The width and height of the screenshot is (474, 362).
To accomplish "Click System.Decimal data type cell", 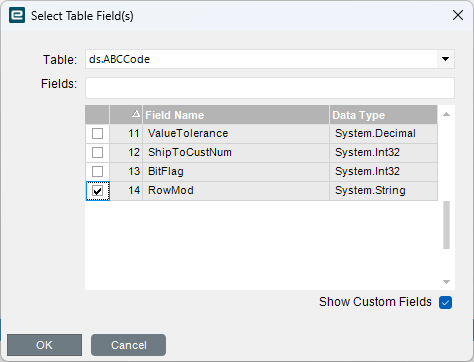I will click(383, 134).
